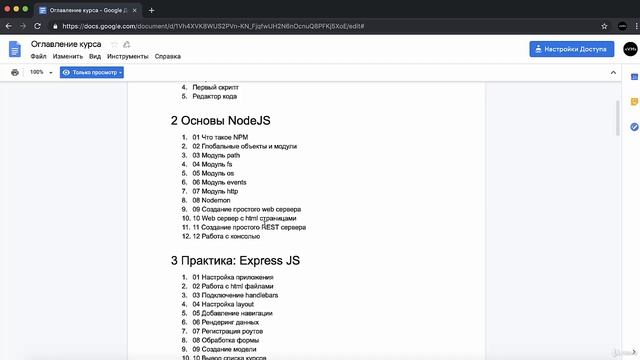Click the Drive cloud status icon next to title
This screenshot has width=640, height=360.
[127, 44]
